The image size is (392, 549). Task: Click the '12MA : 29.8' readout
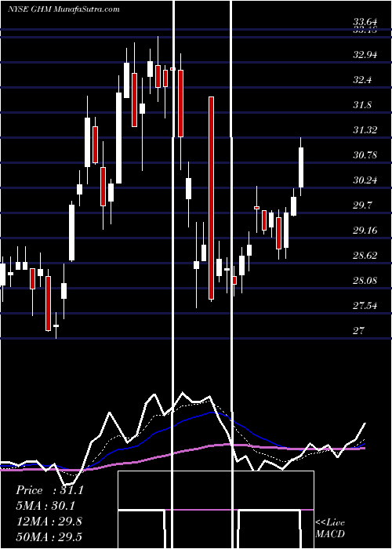pos(49,522)
